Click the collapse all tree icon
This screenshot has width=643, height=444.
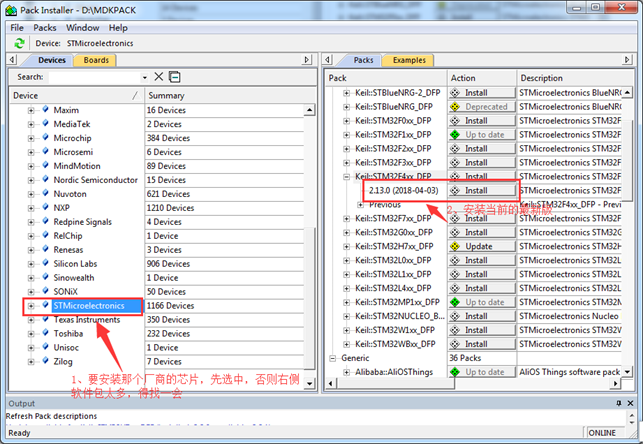[x=175, y=77]
